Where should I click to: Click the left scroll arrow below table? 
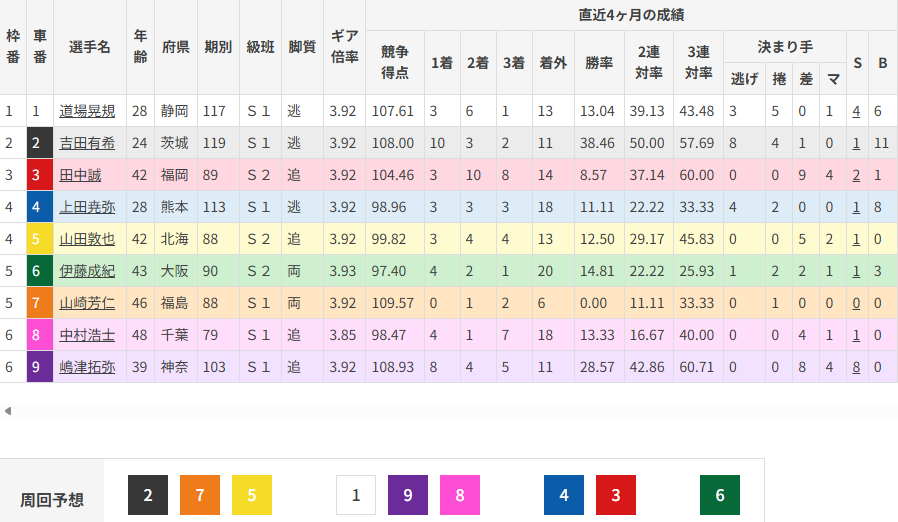tap(8, 411)
